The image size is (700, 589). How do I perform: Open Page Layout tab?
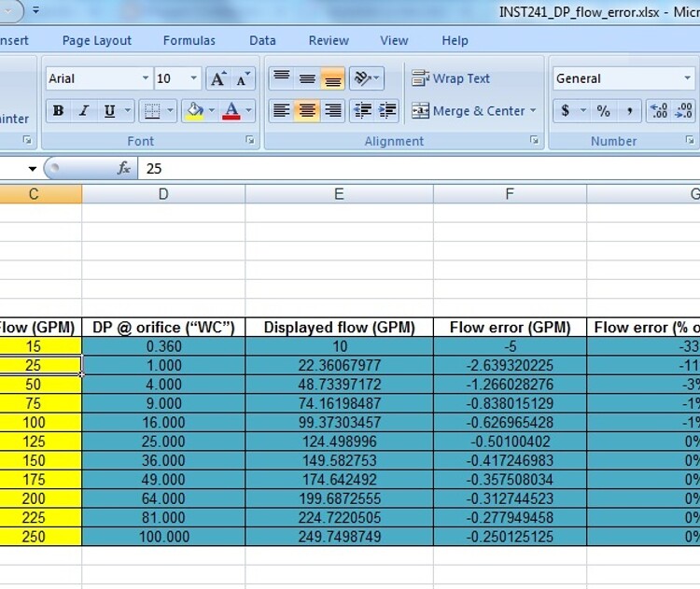[x=97, y=41]
